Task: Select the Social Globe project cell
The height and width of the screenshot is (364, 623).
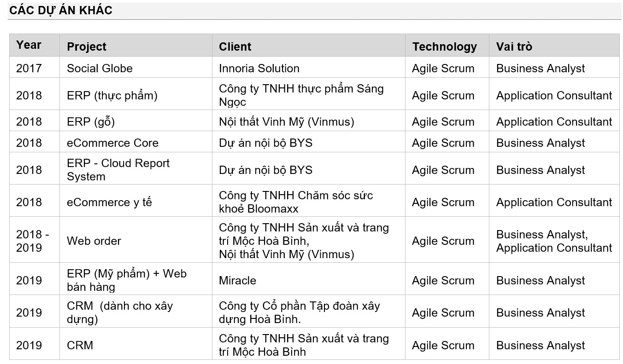Action: tap(136, 68)
